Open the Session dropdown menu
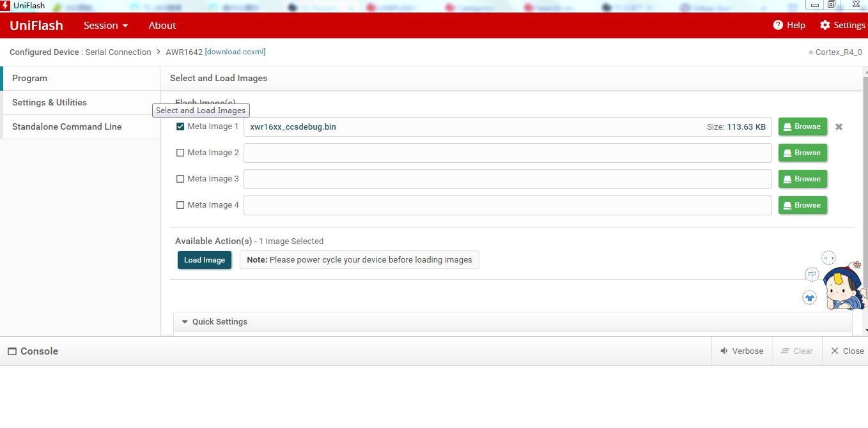The image size is (868, 428). (x=105, y=26)
